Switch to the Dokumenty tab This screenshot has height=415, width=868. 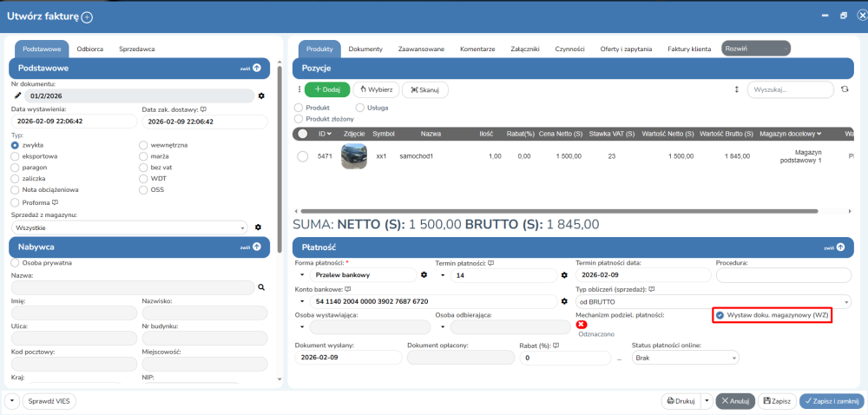click(365, 49)
